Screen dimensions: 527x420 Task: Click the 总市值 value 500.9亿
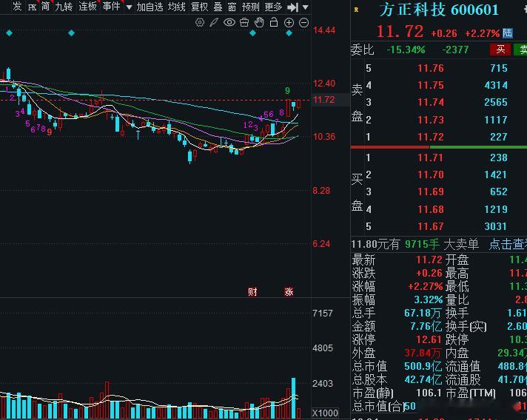423,366
